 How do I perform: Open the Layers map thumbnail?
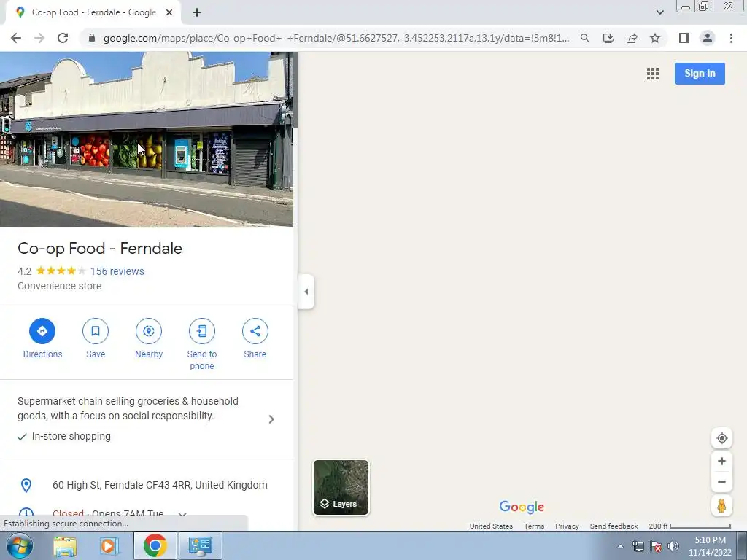tap(341, 487)
